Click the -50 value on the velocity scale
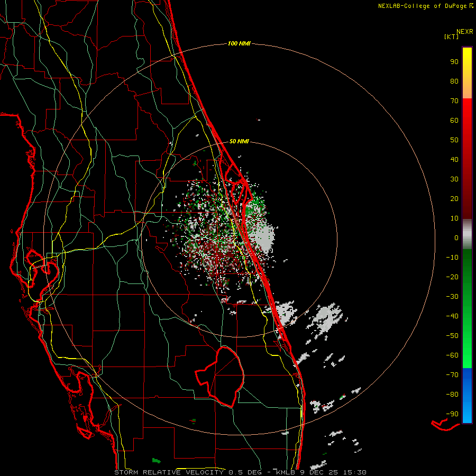The height and width of the screenshot is (476, 476). [452, 336]
